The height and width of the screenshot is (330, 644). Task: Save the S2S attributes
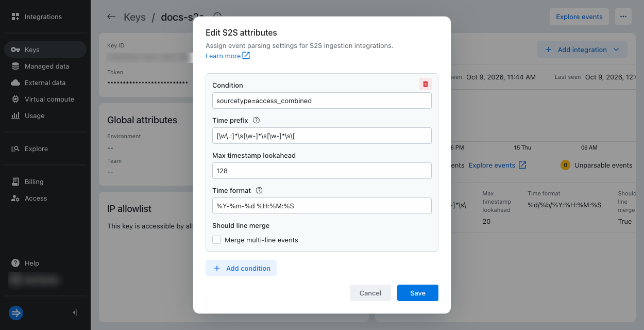click(x=418, y=293)
